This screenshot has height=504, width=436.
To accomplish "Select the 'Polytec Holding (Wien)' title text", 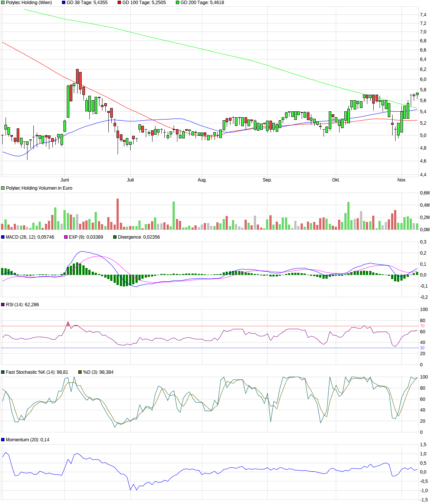I will (29, 3).
